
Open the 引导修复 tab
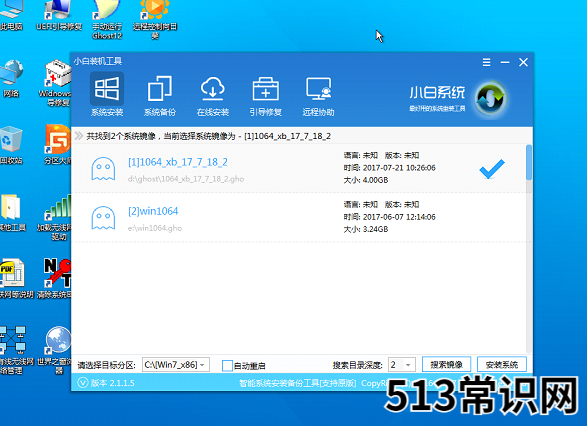(x=265, y=96)
